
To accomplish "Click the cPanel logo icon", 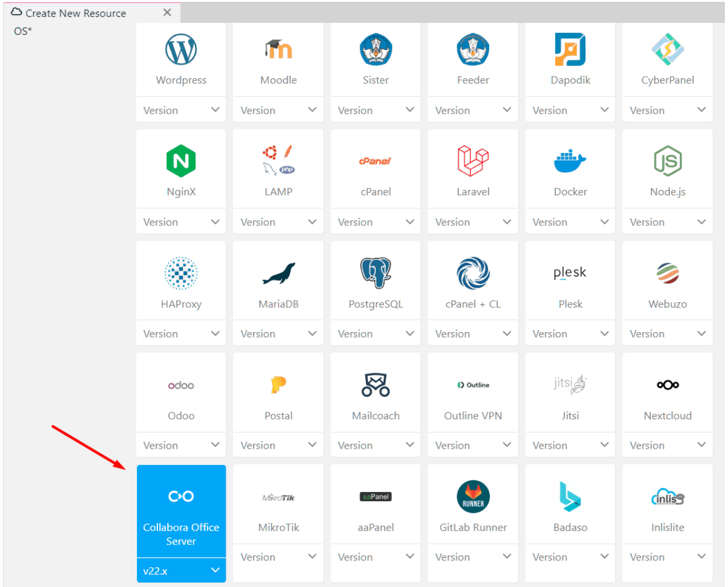I will 375,161.
